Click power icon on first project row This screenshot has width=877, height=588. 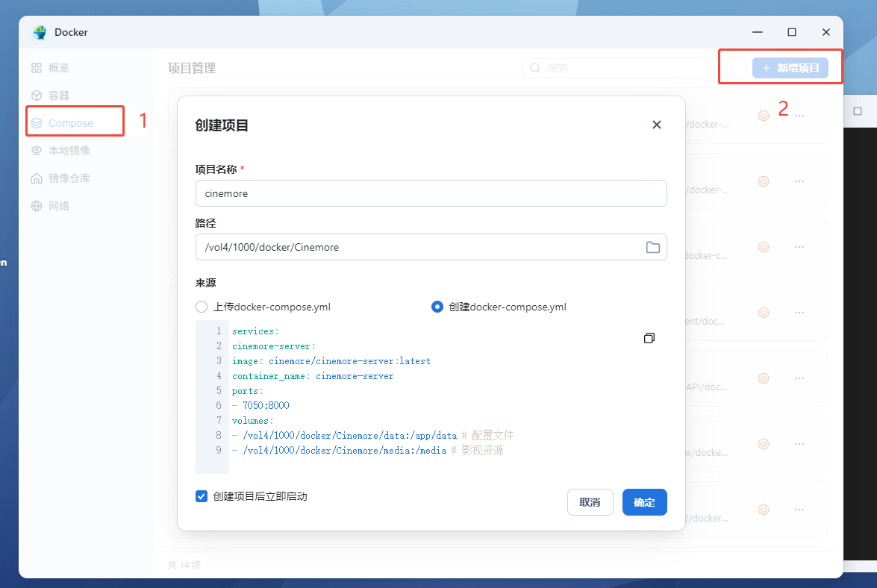point(764,116)
